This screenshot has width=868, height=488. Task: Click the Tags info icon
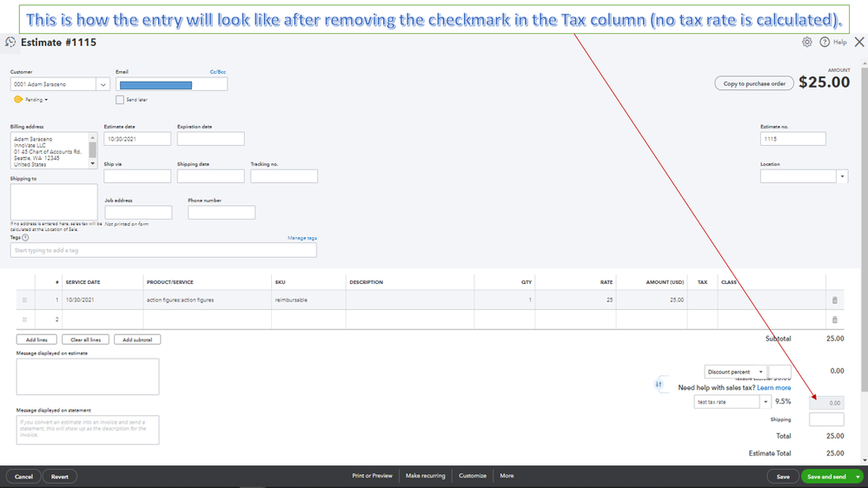click(x=25, y=237)
